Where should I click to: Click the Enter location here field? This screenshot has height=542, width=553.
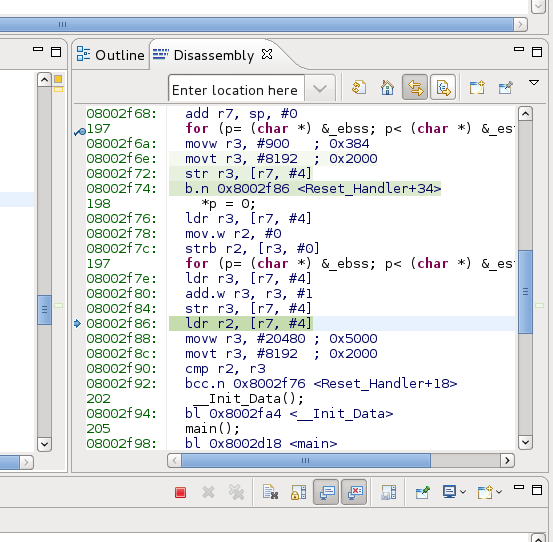coord(236,89)
